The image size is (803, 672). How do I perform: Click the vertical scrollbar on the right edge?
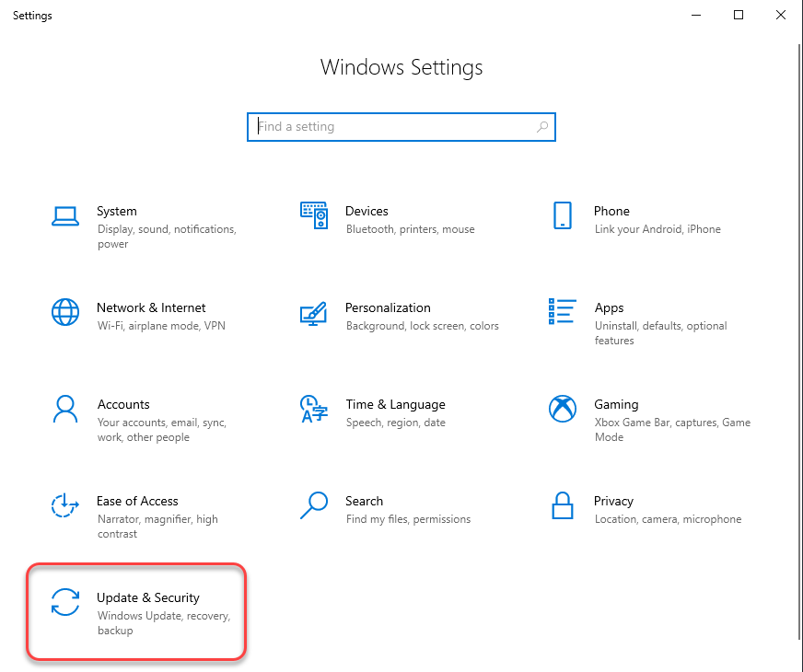[x=798, y=350]
